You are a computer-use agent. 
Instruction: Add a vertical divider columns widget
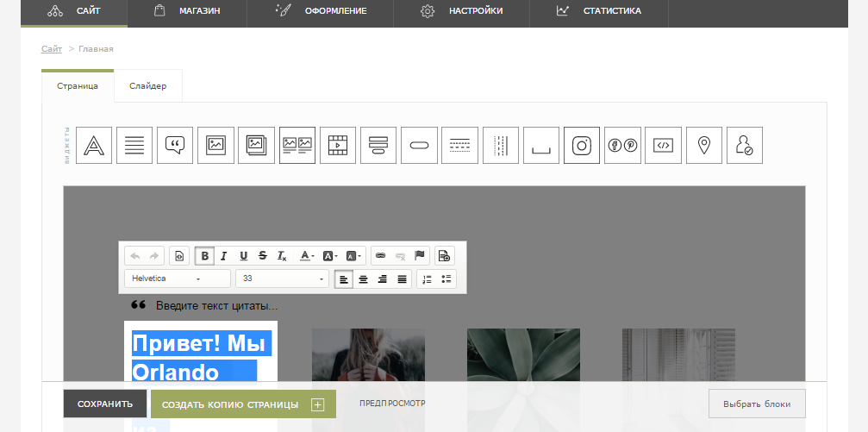(x=501, y=145)
